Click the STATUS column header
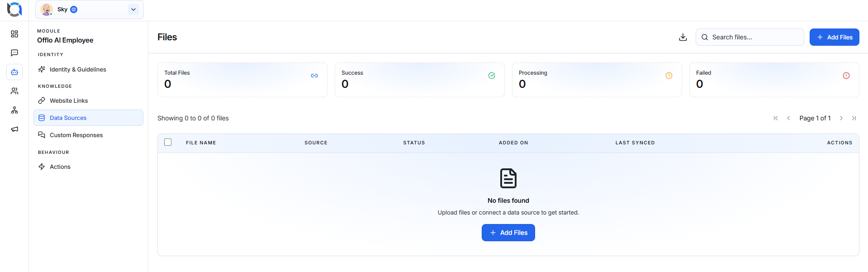 click(414, 143)
